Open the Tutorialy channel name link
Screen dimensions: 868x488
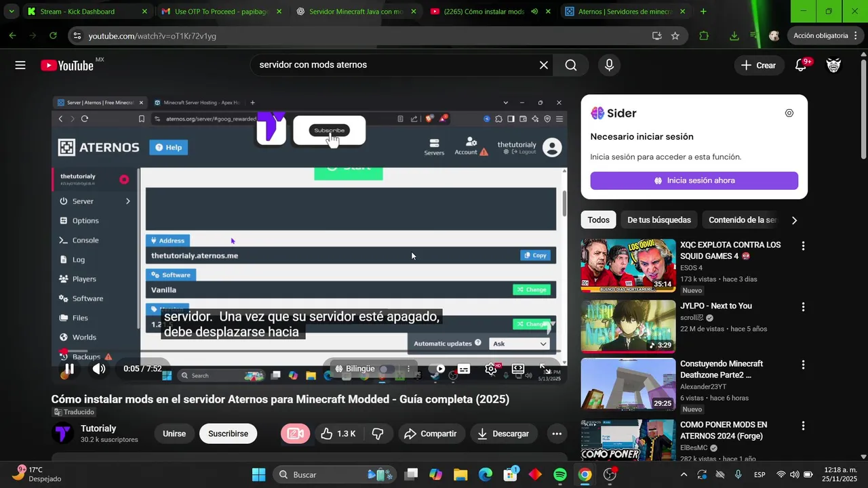tap(98, 428)
